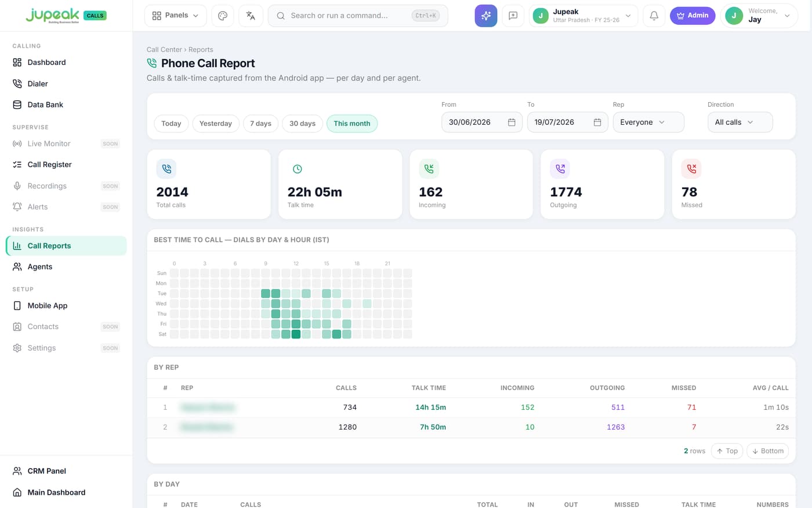This screenshot has width=812, height=508.
Task: Click row 1 talk time 14h 15m
Action: pyautogui.click(x=430, y=408)
